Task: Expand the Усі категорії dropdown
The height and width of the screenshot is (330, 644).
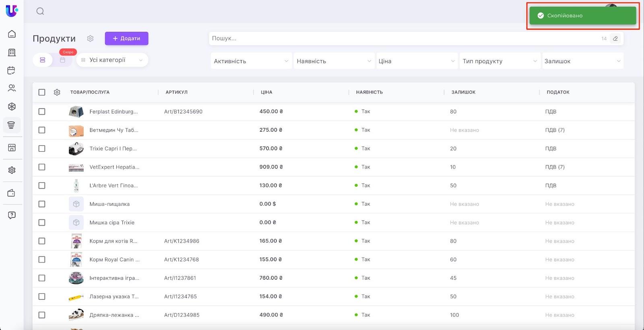Action: [112, 60]
